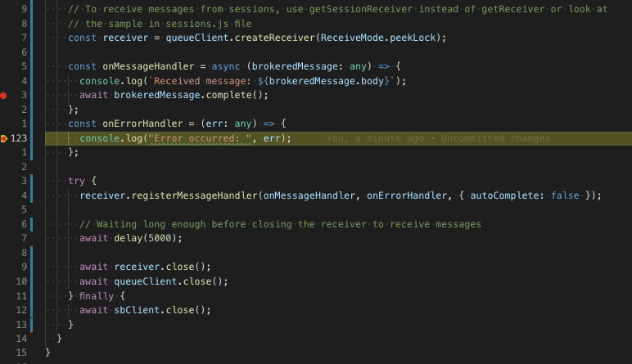Click the "Waiting long enough" comment

(280, 224)
